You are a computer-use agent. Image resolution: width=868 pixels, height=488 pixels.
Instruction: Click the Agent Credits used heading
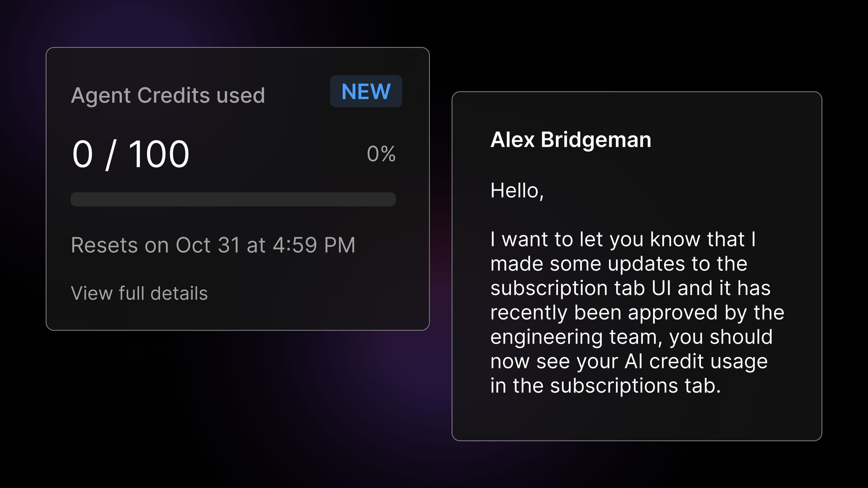(168, 95)
